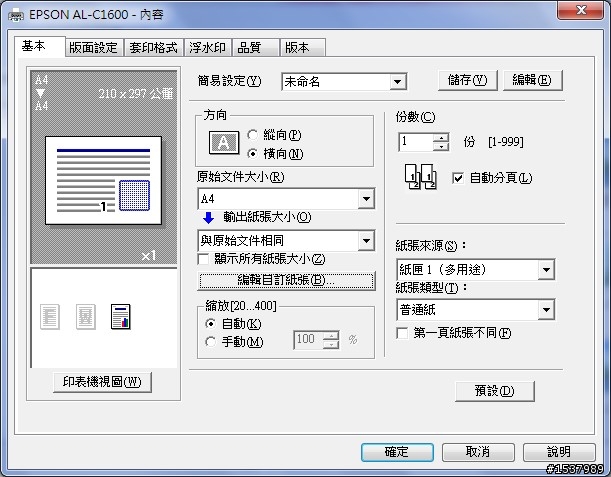The height and width of the screenshot is (477, 611).
Task: Click the page layout preview thumbnail
Action: tap(103, 180)
